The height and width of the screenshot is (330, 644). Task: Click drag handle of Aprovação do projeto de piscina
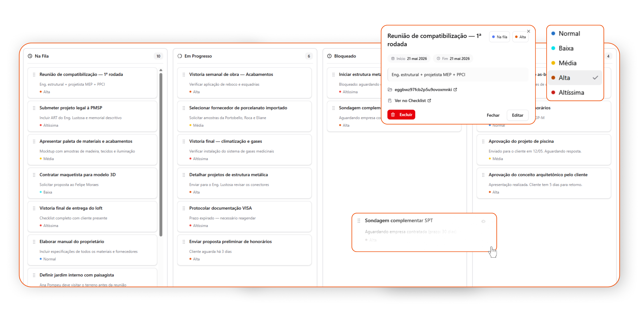click(483, 141)
